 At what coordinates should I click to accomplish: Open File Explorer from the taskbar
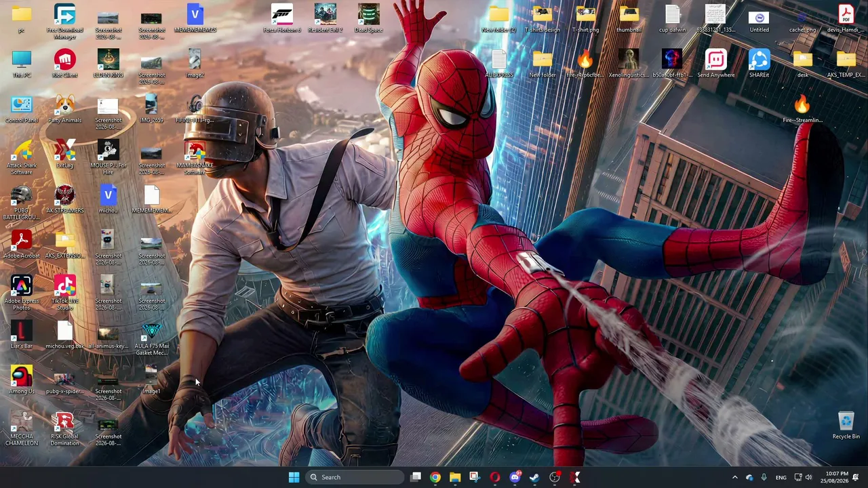455,477
